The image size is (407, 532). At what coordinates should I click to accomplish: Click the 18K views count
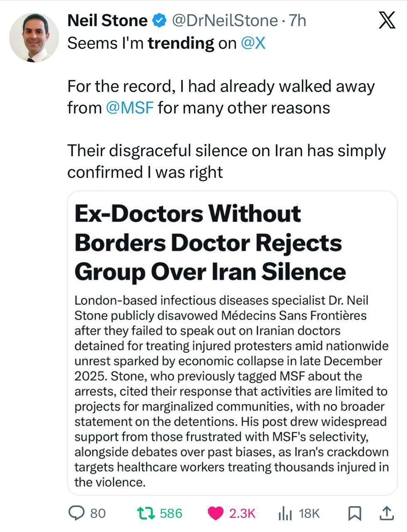pos(309,514)
